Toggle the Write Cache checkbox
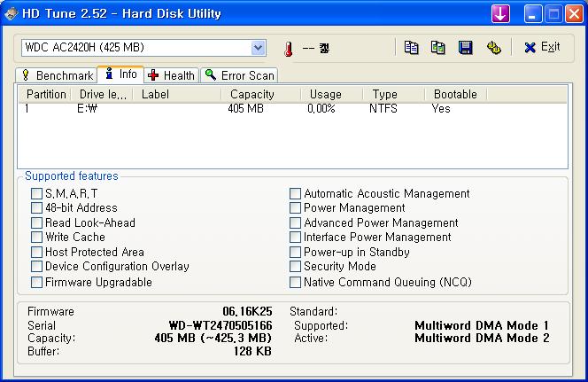 click(36, 238)
